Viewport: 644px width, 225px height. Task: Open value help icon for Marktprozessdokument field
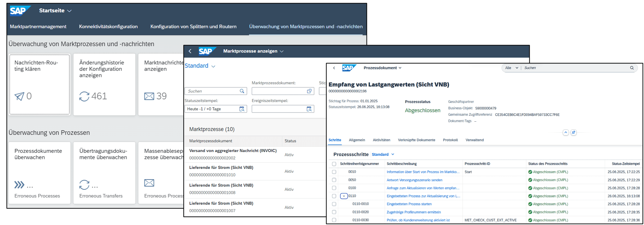click(x=309, y=91)
